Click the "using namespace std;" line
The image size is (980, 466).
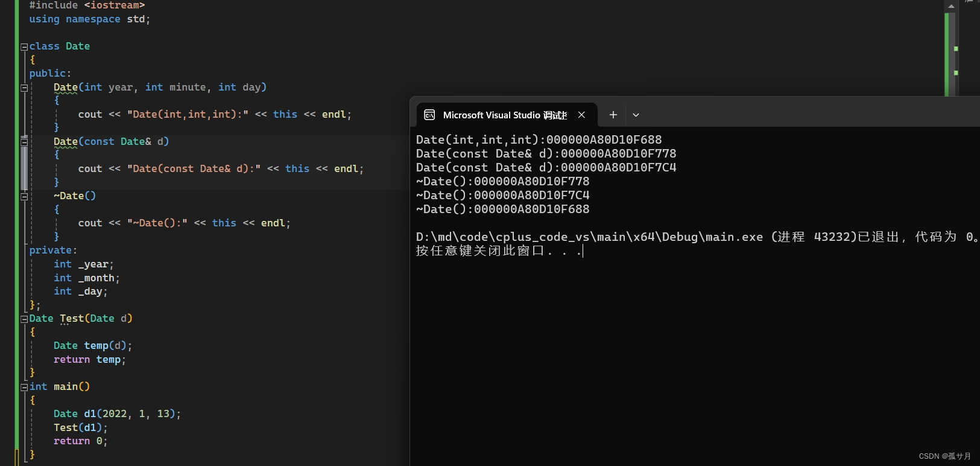click(89, 19)
